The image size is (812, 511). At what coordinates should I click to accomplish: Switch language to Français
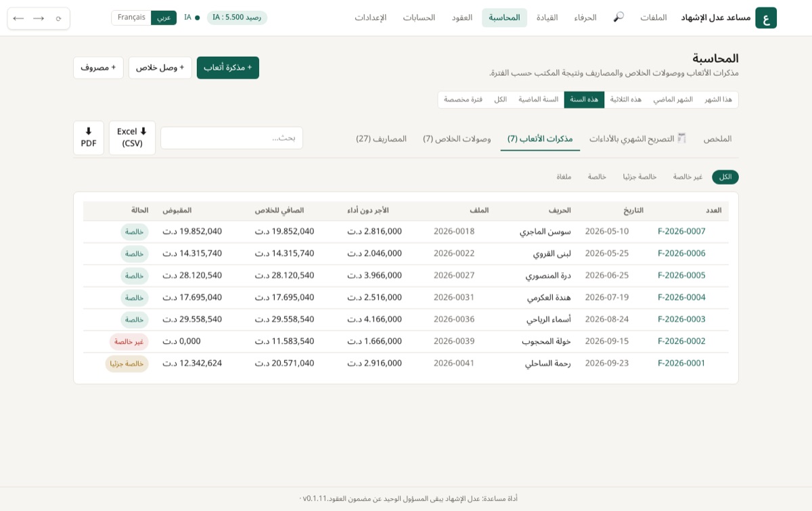[131, 18]
